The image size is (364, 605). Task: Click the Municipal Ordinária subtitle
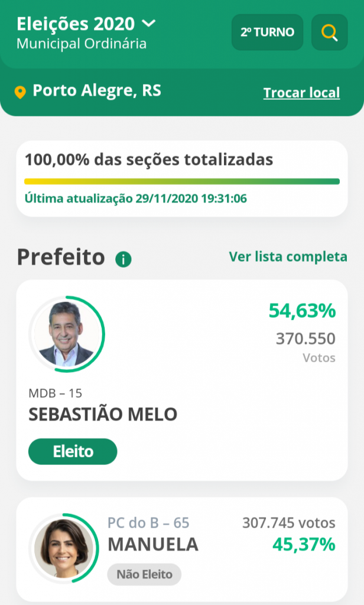click(x=82, y=44)
